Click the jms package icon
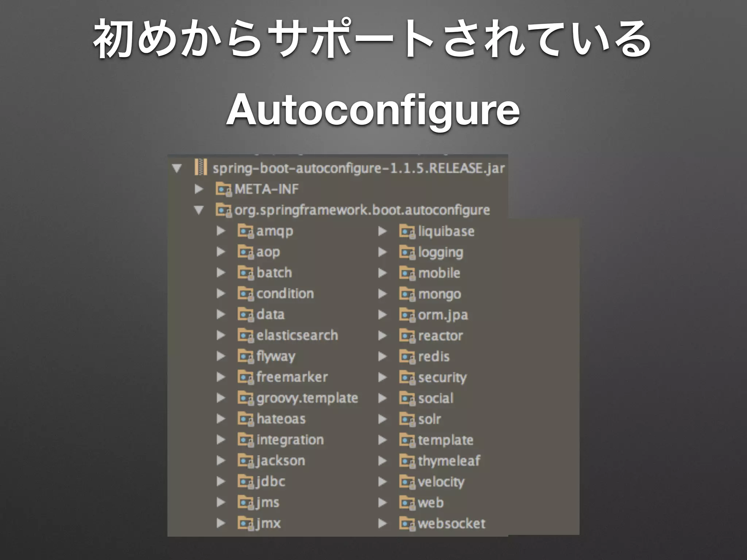Viewport: 747px width, 560px height. click(245, 503)
